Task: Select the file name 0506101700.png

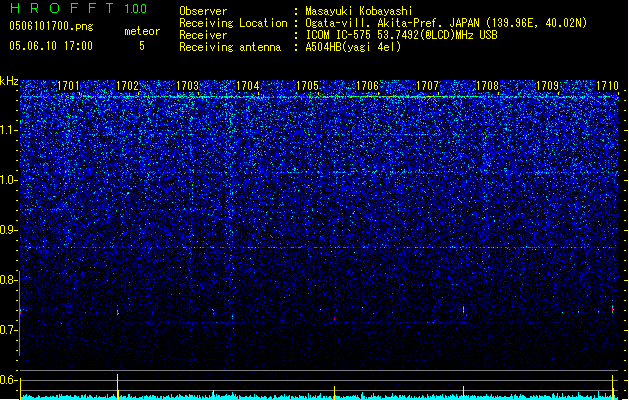Action: tap(51, 26)
